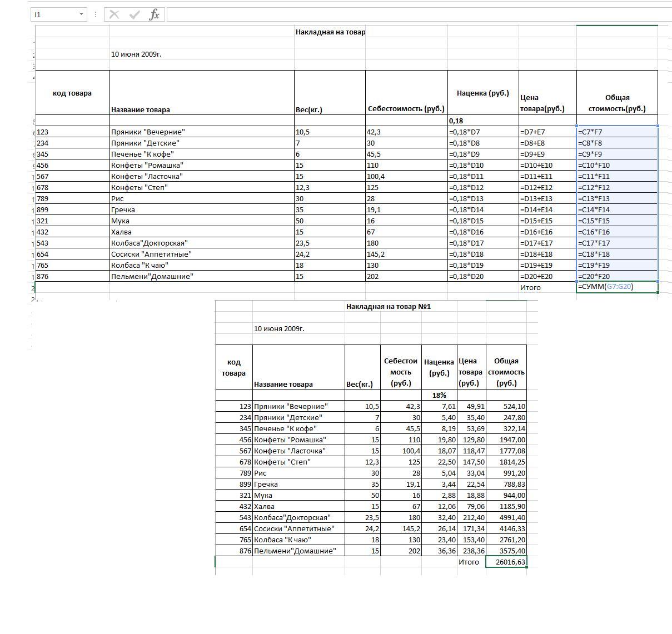The height and width of the screenshot is (634, 672).
Task: Select the 18% markup rate cell
Action: pyautogui.click(x=439, y=395)
